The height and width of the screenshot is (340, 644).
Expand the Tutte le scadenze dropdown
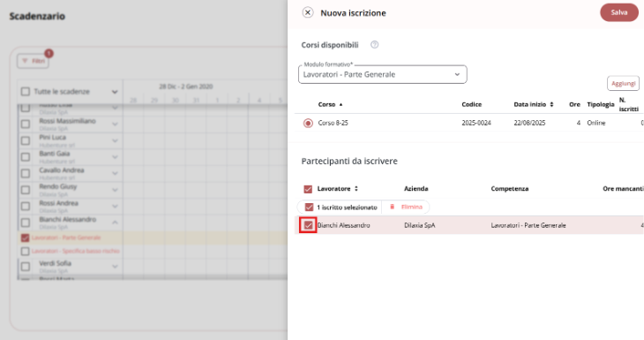pos(115,92)
